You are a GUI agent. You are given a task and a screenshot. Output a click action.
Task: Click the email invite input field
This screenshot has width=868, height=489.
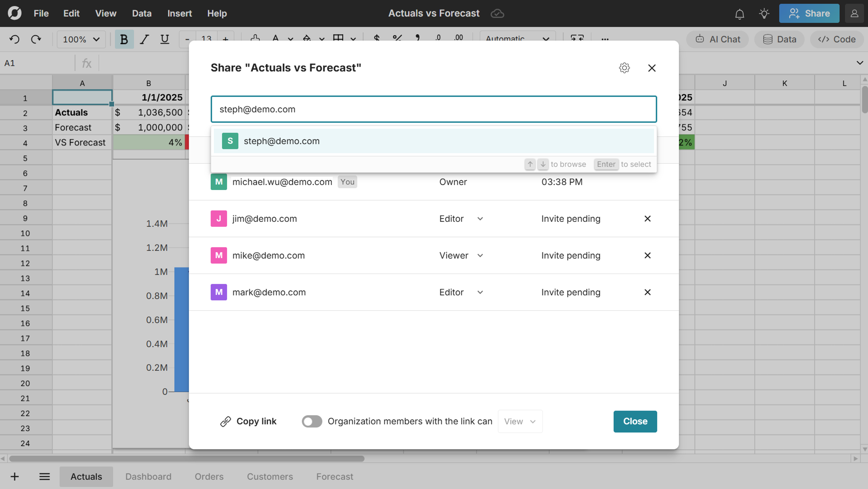[x=433, y=109]
